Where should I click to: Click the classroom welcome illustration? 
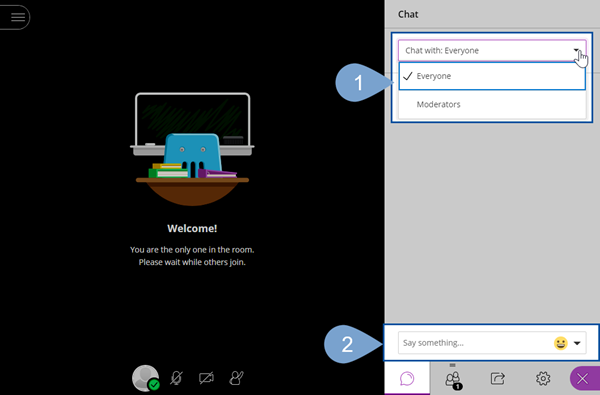(192, 149)
